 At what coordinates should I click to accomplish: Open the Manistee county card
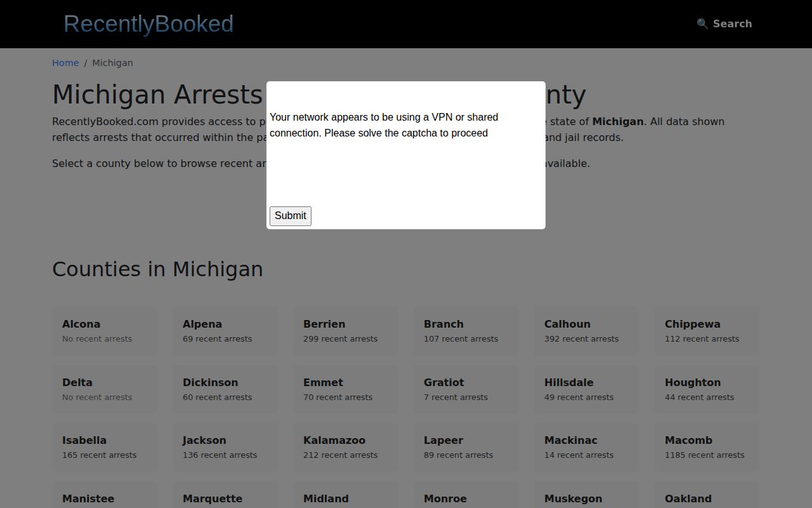105,495
